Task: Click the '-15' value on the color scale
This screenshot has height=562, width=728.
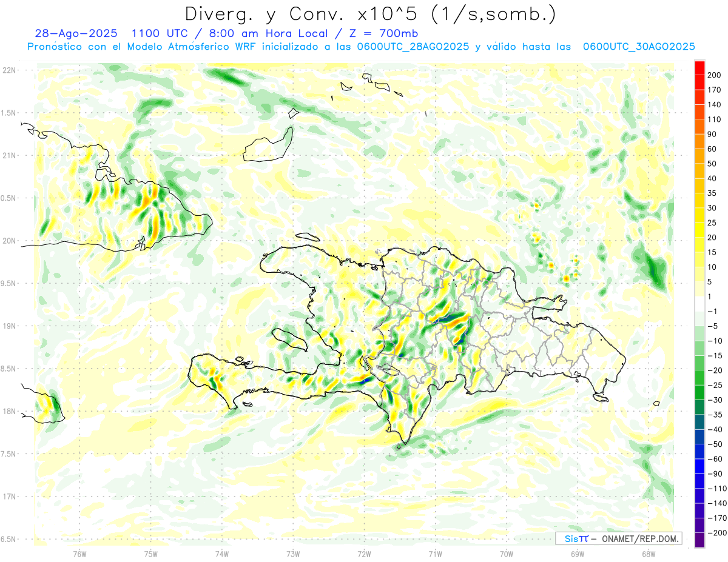Action: tap(715, 355)
